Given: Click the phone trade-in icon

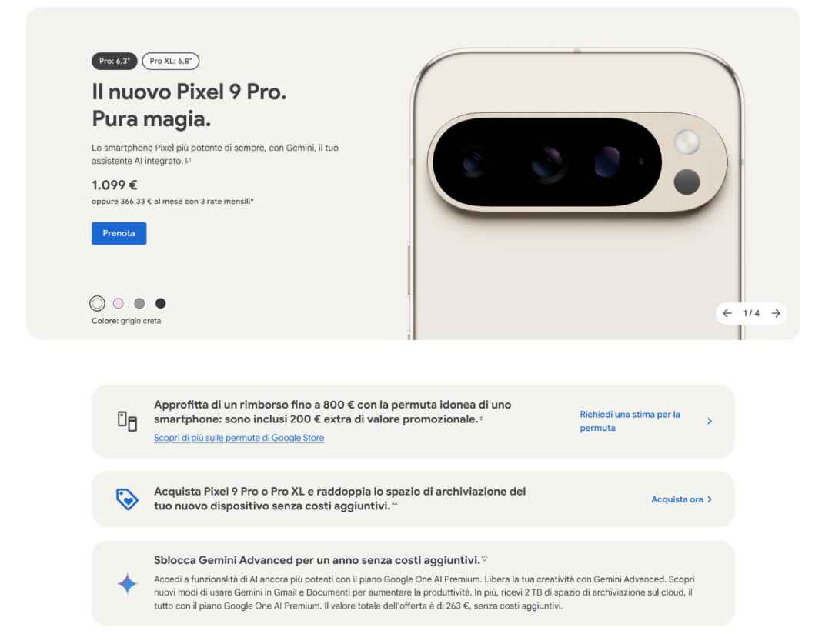Looking at the screenshot, I should [127, 421].
